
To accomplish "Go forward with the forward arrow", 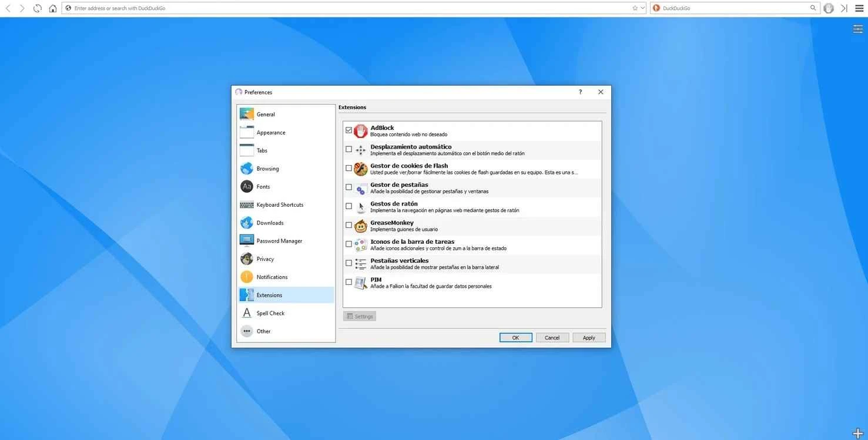I will point(22,8).
